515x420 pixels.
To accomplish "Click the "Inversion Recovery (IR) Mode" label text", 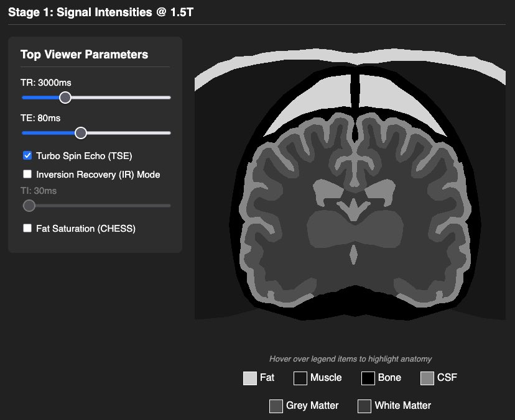I will click(x=98, y=175).
